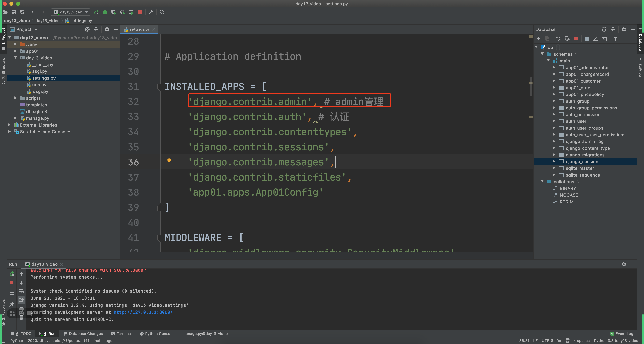The image size is (644, 344).
Task: Open the day13_video run configuration dropdown
Action: [71, 12]
